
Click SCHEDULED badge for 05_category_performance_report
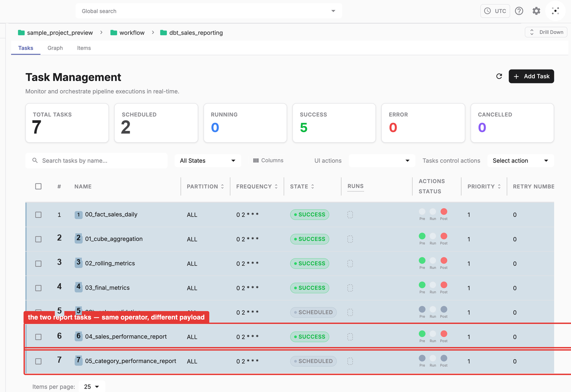(313, 361)
